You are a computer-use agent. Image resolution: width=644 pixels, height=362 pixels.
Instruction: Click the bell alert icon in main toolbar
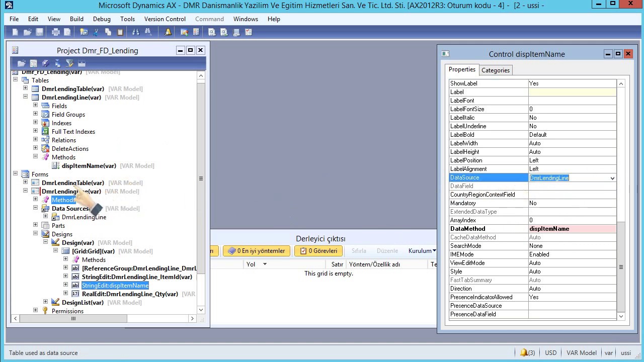(168, 32)
